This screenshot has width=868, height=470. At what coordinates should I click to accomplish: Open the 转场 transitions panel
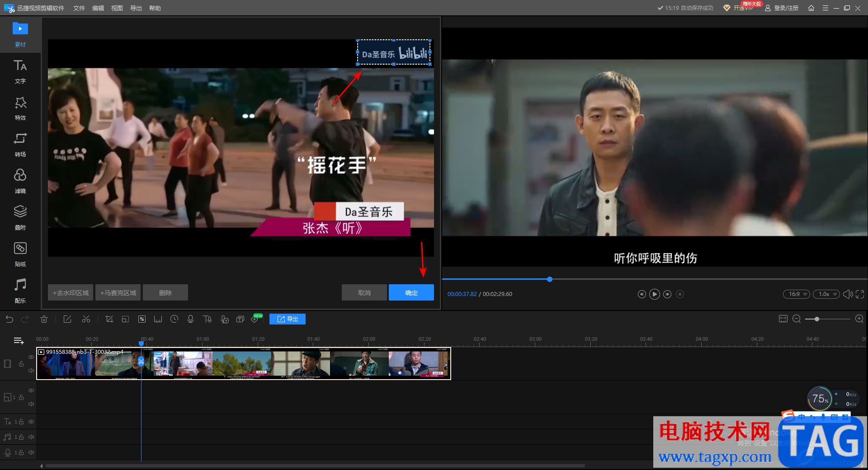(20, 145)
